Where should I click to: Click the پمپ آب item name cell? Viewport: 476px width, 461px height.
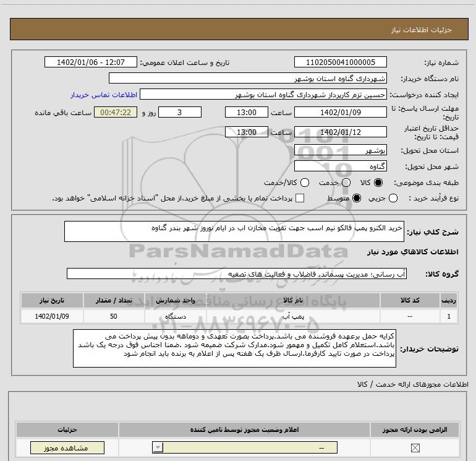tap(293, 316)
